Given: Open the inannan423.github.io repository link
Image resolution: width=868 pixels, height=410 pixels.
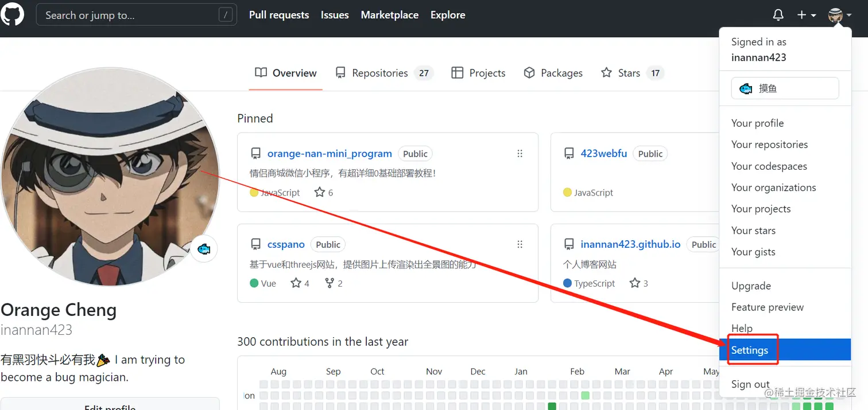Looking at the screenshot, I should coord(630,244).
